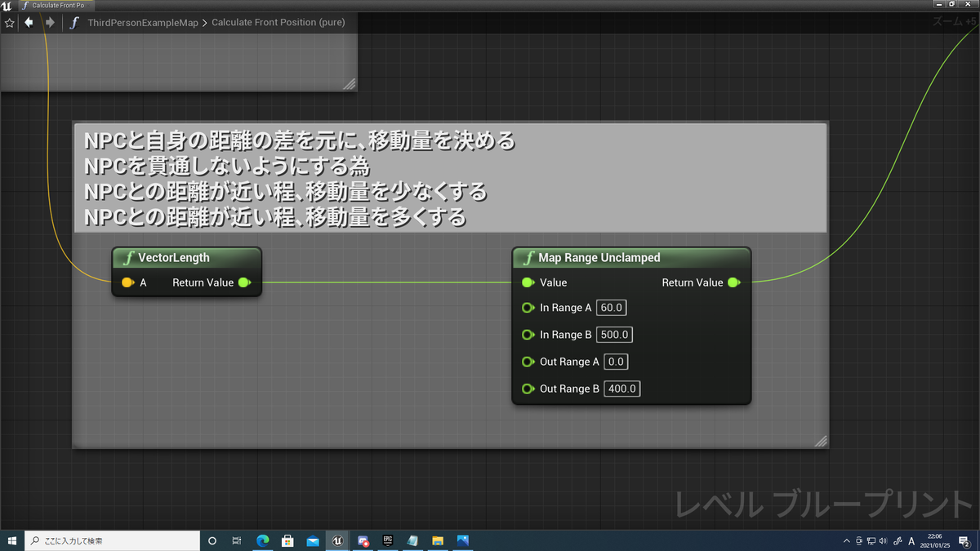Toggle the favorite star in the blueprint toolbar
Screen dimensions: 980x551
(8, 22)
